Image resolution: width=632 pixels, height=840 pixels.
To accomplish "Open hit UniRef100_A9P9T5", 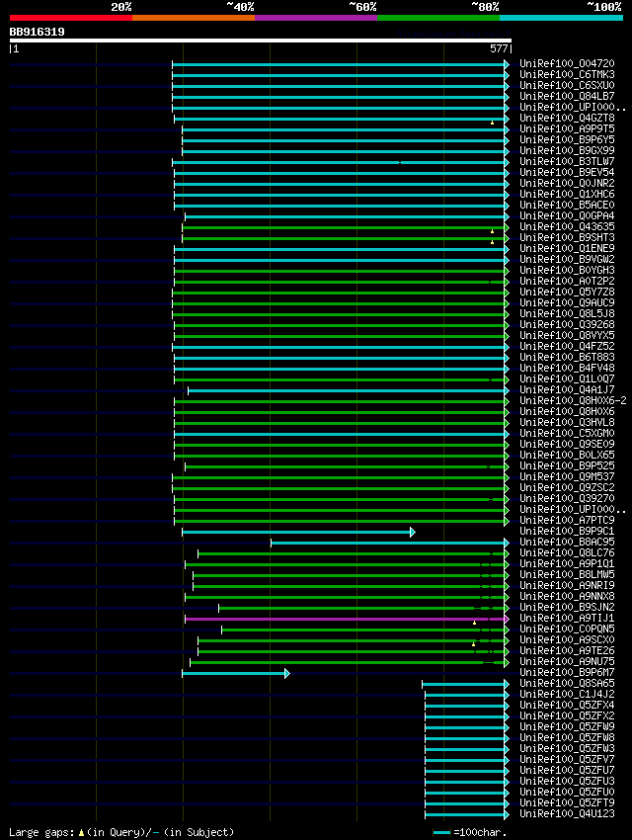I will (567, 128).
